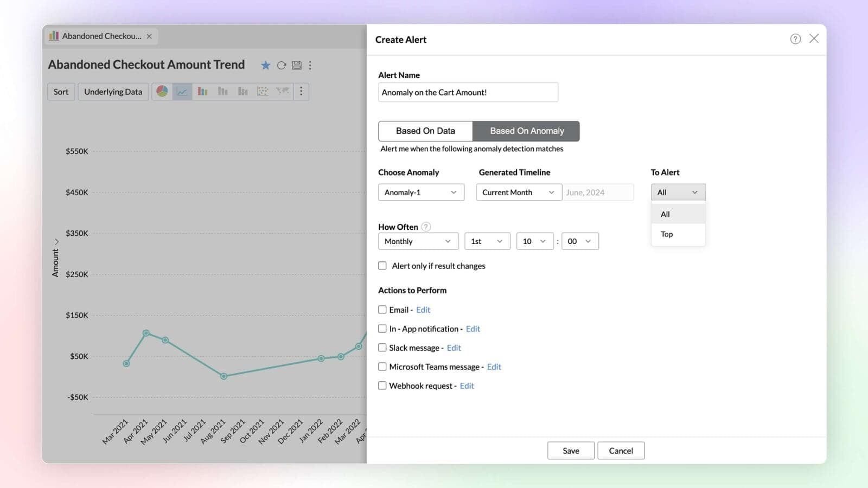The width and height of the screenshot is (868, 488).
Task: Click the How Often help question icon
Action: tap(426, 227)
